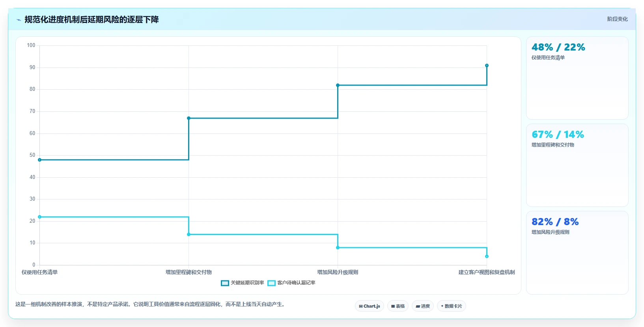Click x-axis label 建立客户视图和复盘机制
The height and width of the screenshot is (327, 644).
coord(487,272)
